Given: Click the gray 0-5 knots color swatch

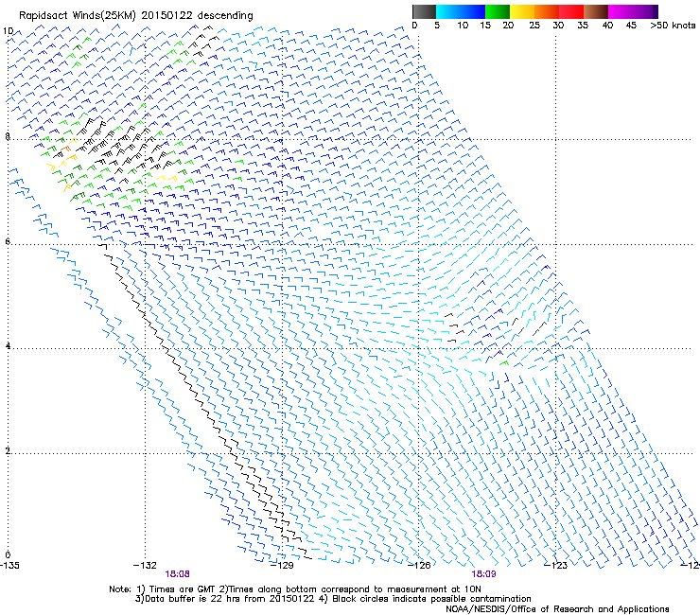Looking at the screenshot, I should pyautogui.click(x=424, y=11).
